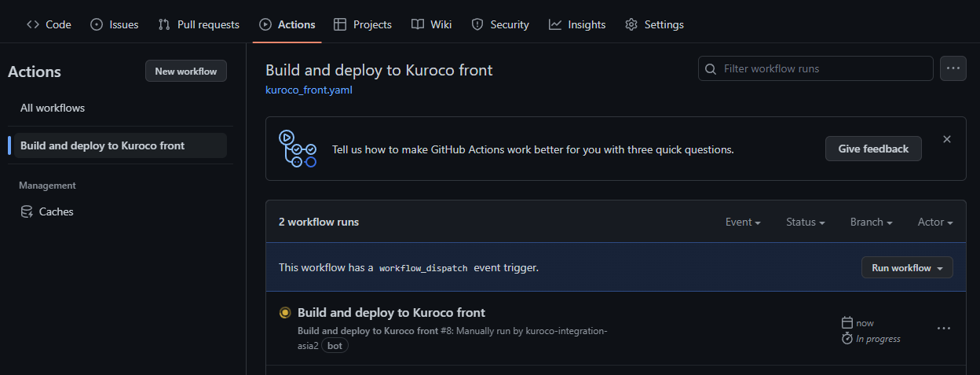This screenshot has width=980, height=375.
Task: Click the Caches database icon
Action: tap(27, 211)
